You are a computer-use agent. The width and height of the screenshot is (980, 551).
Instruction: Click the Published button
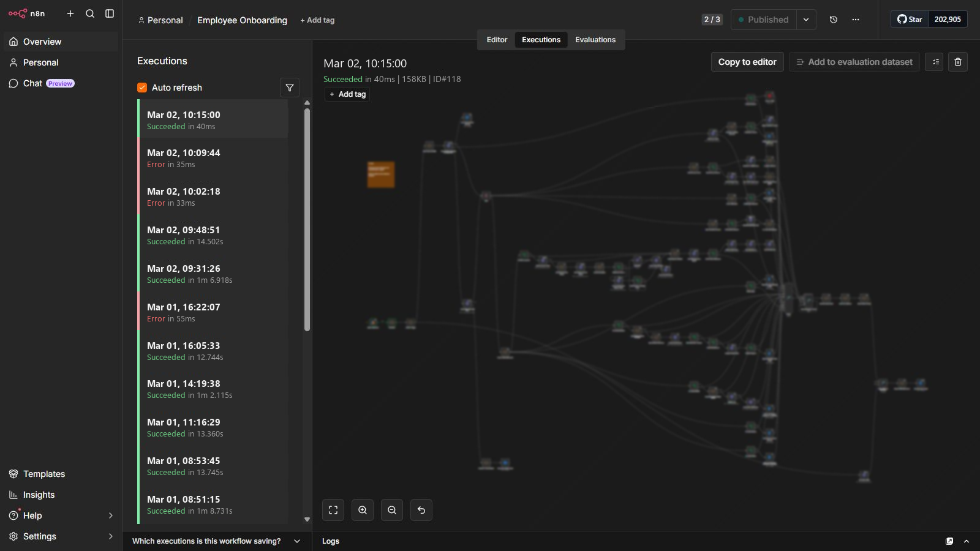(x=764, y=20)
